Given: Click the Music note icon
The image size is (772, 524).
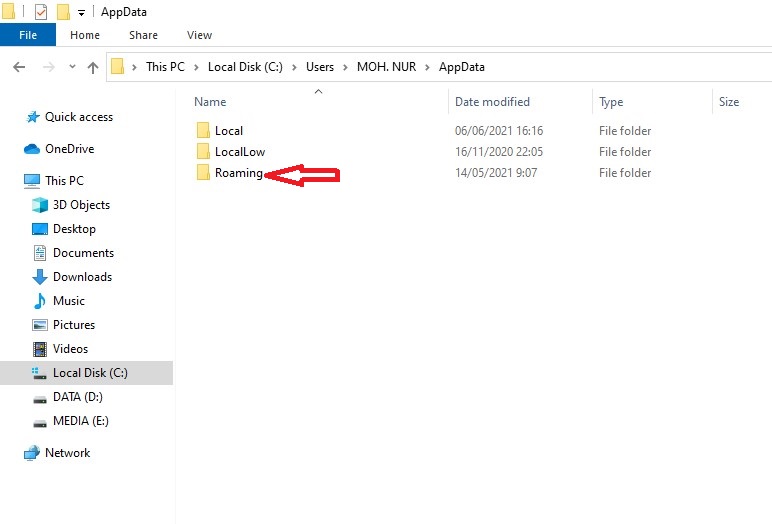Looking at the screenshot, I should (x=39, y=301).
